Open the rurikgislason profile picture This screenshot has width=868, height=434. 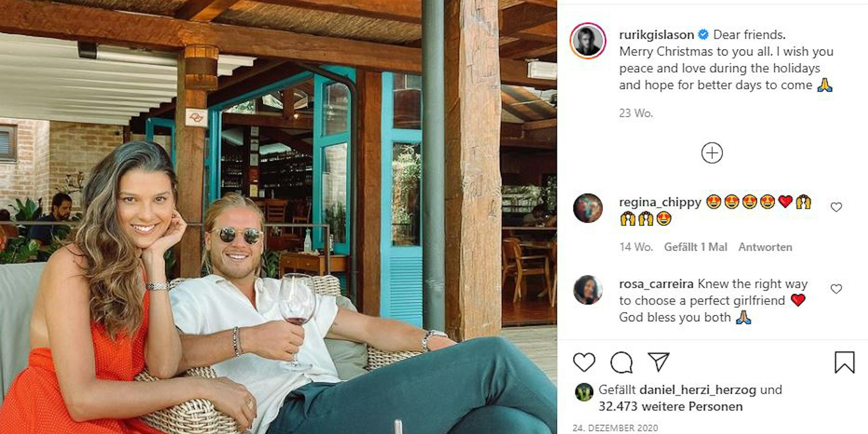(588, 41)
